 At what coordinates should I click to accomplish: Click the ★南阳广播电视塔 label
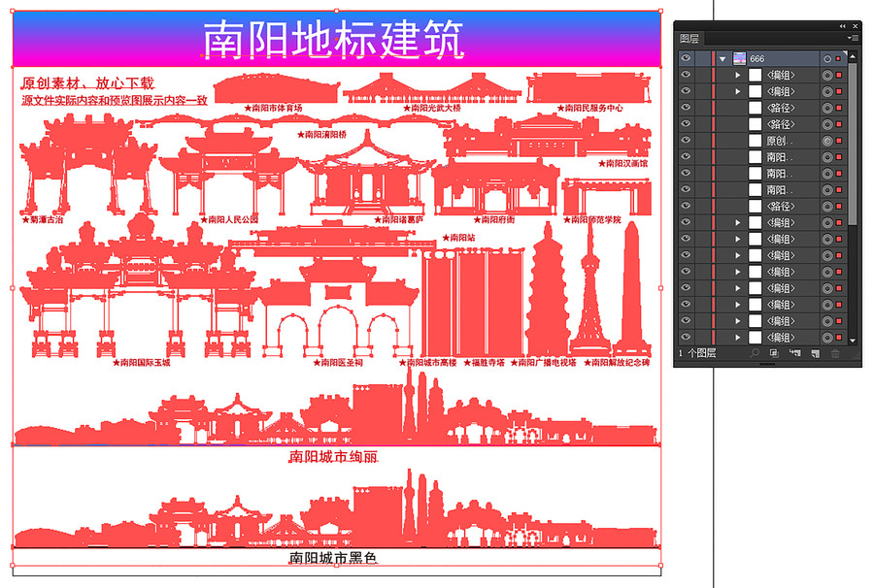tap(544, 362)
